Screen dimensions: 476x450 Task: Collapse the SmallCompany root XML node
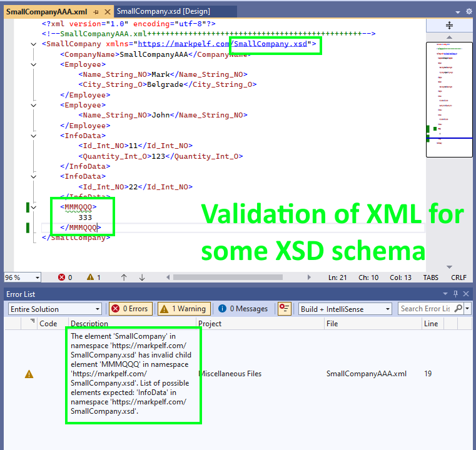click(x=33, y=44)
